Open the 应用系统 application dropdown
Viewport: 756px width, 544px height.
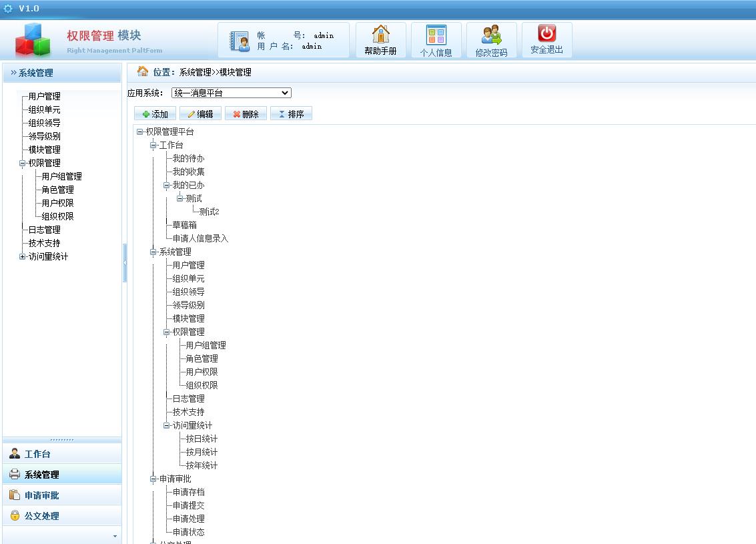coord(283,93)
